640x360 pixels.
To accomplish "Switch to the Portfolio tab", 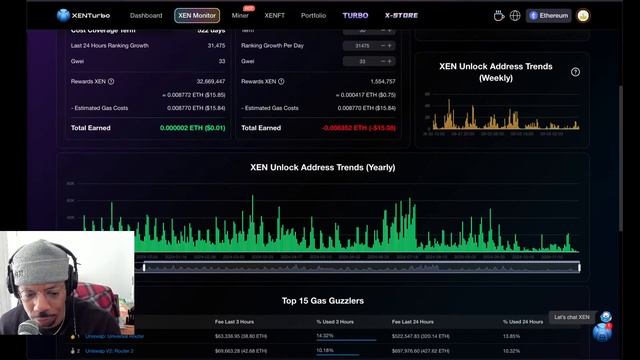I will pyautogui.click(x=313, y=16).
